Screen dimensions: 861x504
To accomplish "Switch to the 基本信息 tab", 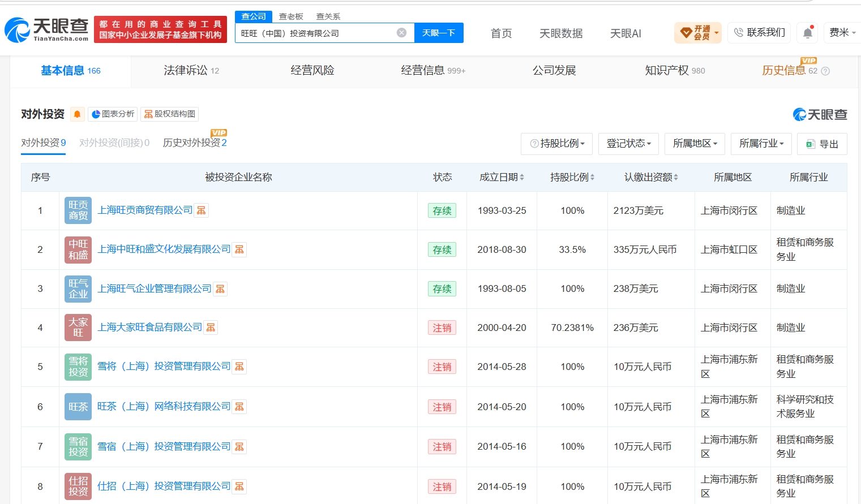I will point(71,71).
